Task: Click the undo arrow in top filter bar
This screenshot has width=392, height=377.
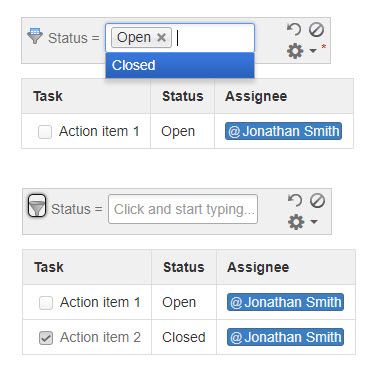Action: coord(294,30)
